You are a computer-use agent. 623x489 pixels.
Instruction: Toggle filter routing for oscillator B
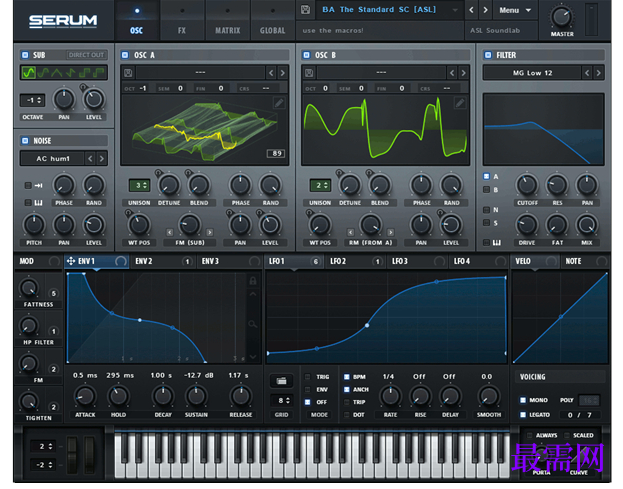click(486, 189)
